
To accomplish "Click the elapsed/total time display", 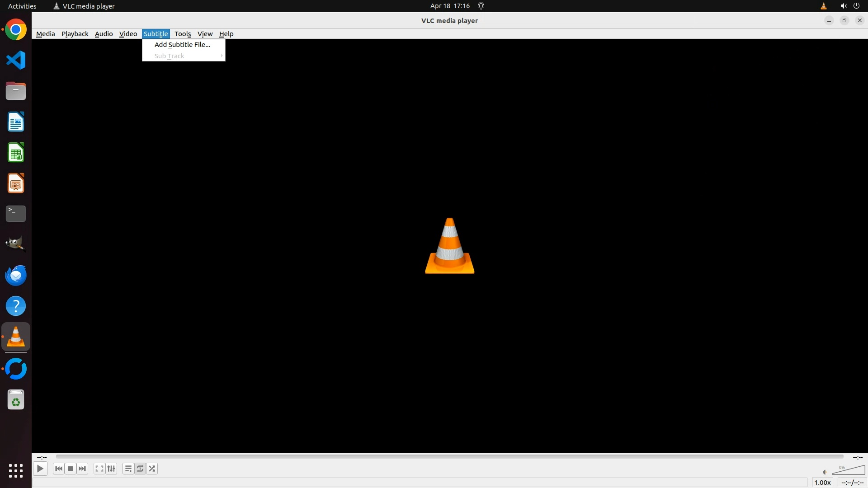I will click(x=852, y=483).
